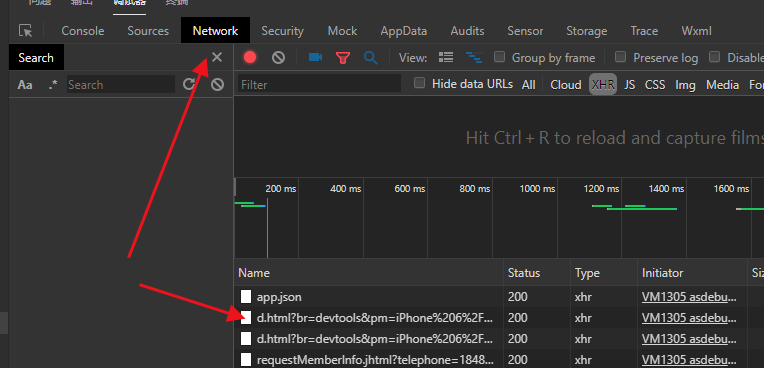
Task: Open the AppData tab
Action: tap(403, 31)
